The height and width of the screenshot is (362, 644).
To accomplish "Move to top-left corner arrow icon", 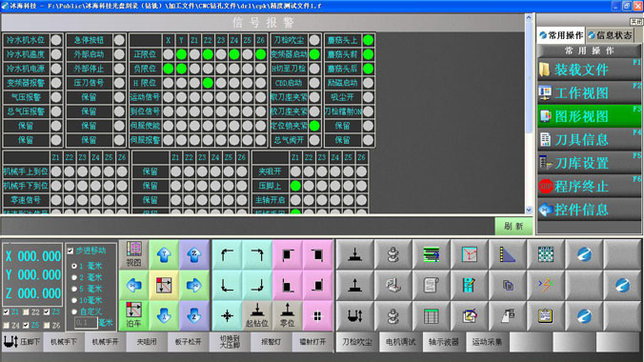I will coord(227,254).
